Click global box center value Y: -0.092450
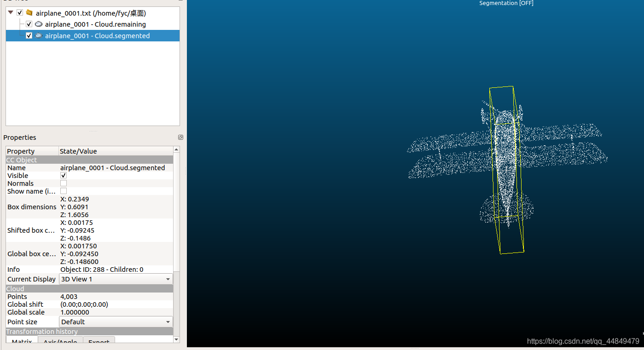This screenshot has height=350, width=644. click(x=79, y=254)
